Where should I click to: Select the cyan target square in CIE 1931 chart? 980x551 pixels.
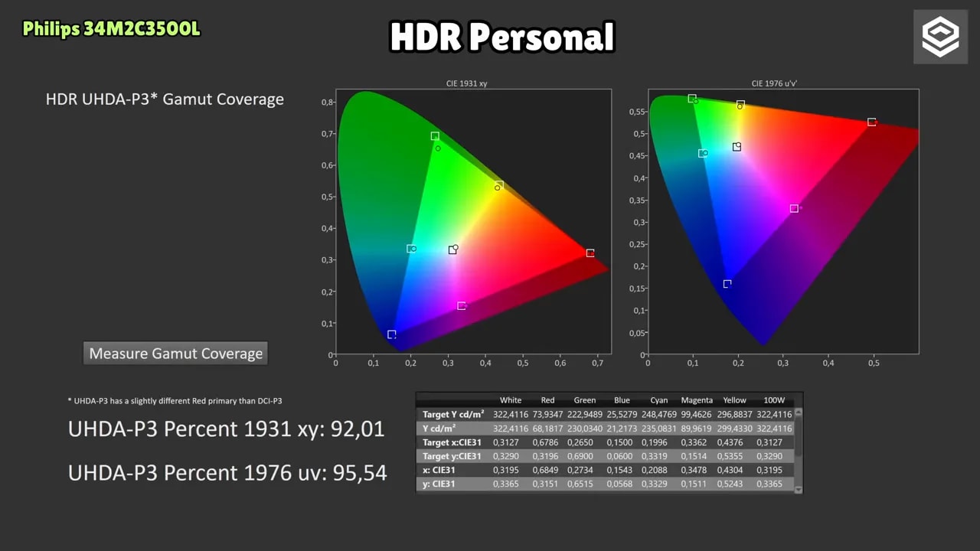pos(410,249)
